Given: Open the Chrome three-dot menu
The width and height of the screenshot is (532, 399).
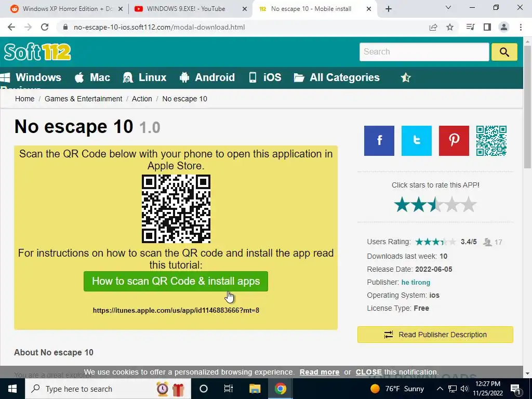Looking at the screenshot, I should (521, 27).
